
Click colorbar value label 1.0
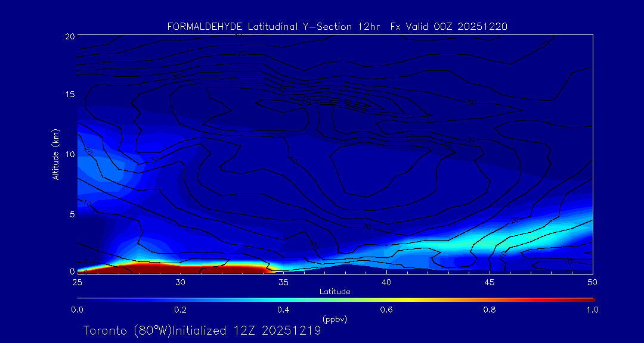[x=592, y=310]
